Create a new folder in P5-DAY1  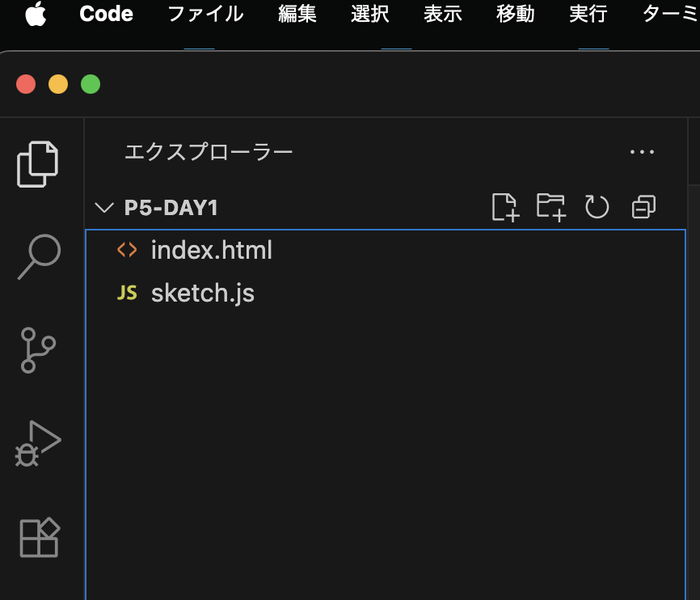(551, 207)
